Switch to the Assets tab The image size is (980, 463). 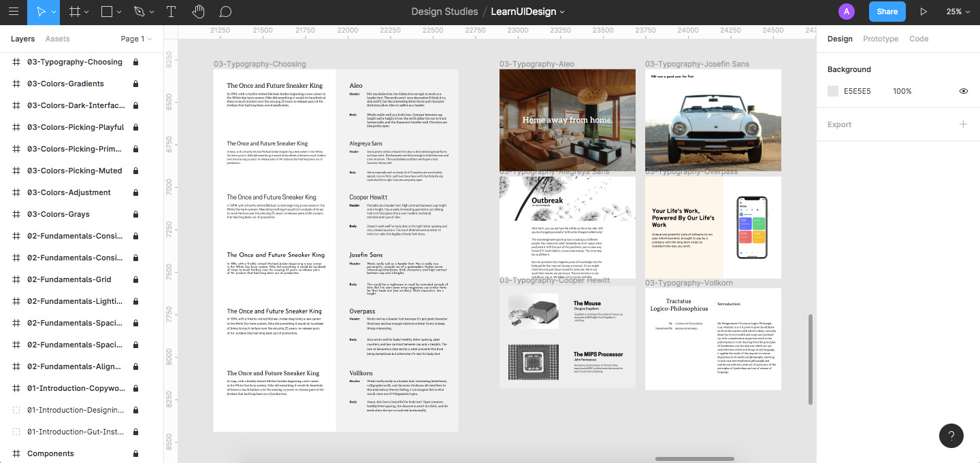click(x=57, y=39)
